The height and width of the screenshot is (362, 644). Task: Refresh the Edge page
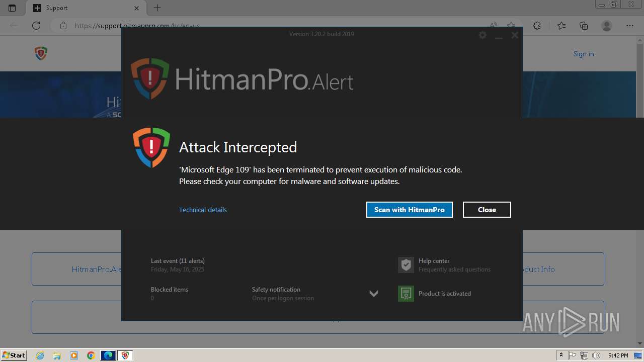(x=36, y=26)
